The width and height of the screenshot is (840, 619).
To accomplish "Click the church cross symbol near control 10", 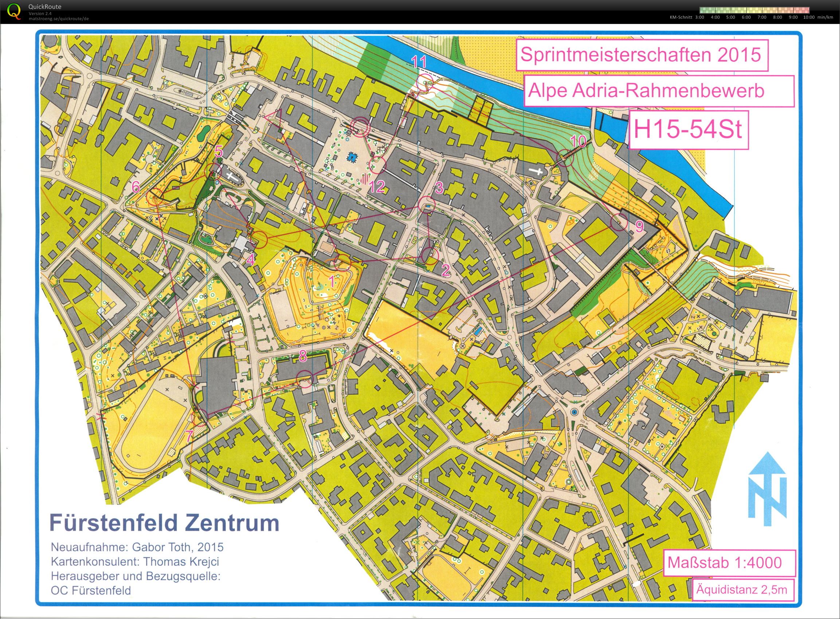I will [x=539, y=172].
